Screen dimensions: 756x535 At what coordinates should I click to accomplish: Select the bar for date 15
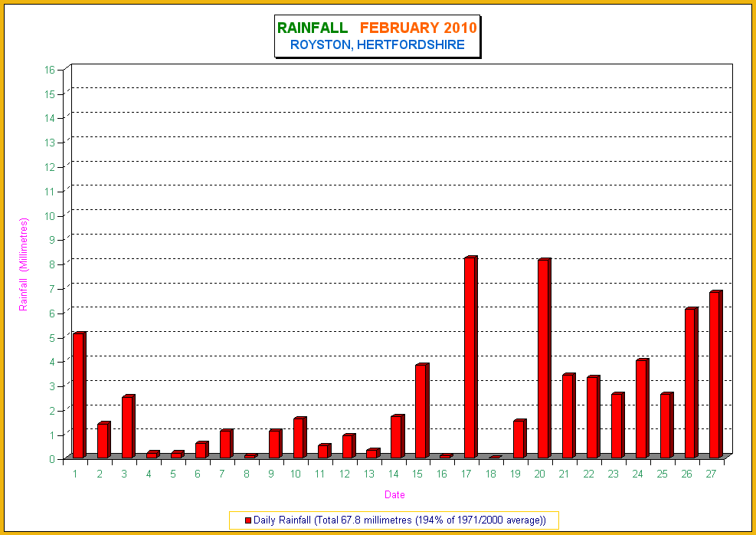click(422, 411)
